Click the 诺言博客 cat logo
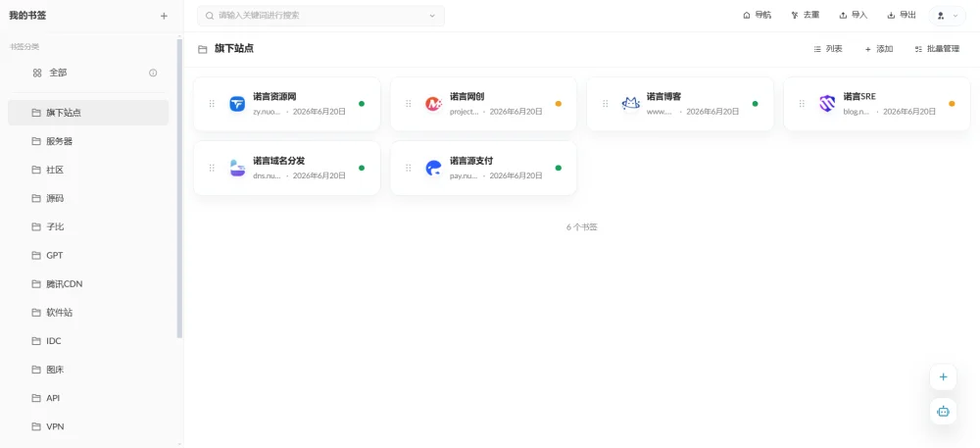 (x=630, y=104)
